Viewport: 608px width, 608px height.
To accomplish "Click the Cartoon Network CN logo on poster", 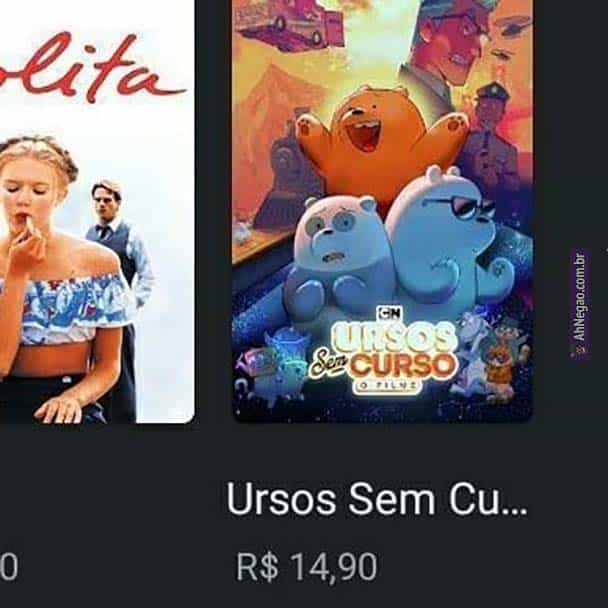I will pos(390,313).
